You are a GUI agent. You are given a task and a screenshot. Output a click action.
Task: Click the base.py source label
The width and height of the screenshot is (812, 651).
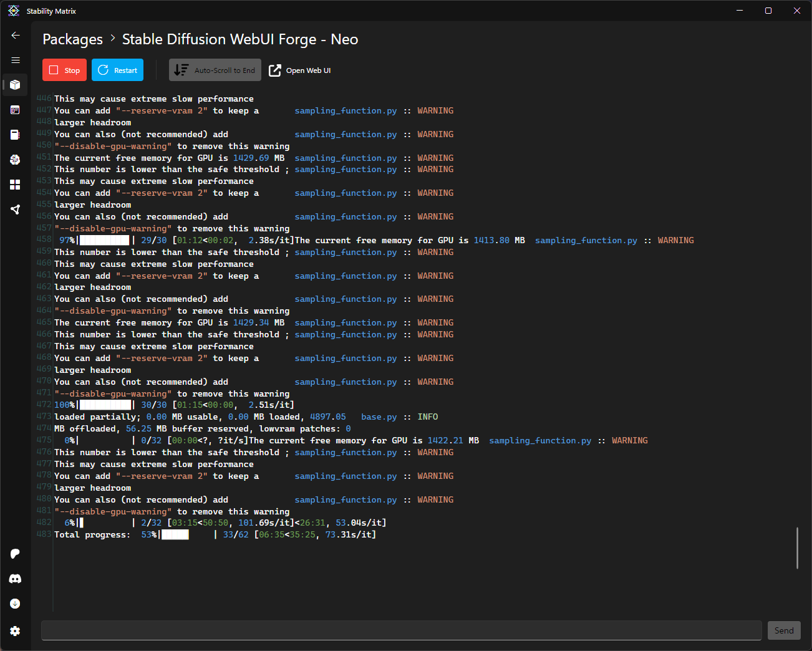pos(379,417)
